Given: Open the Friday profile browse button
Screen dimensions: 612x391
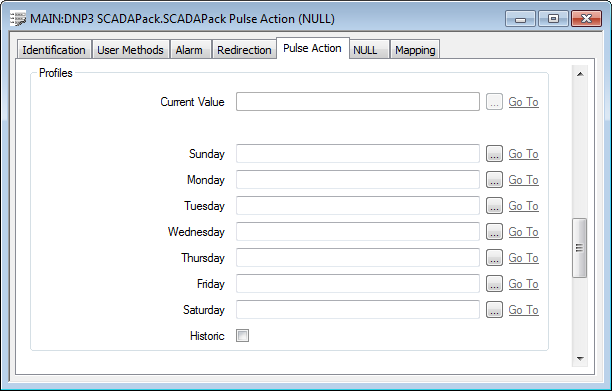Looking at the screenshot, I should click(x=494, y=284).
